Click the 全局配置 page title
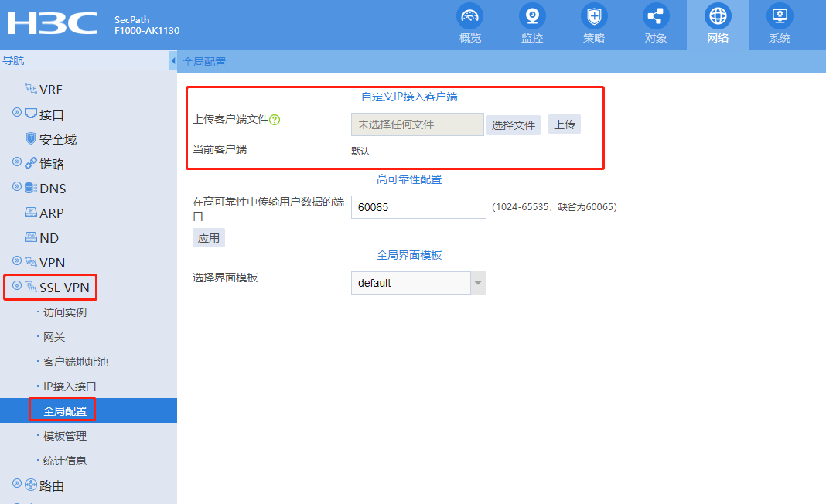This screenshot has width=826, height=504. (204, 62)
